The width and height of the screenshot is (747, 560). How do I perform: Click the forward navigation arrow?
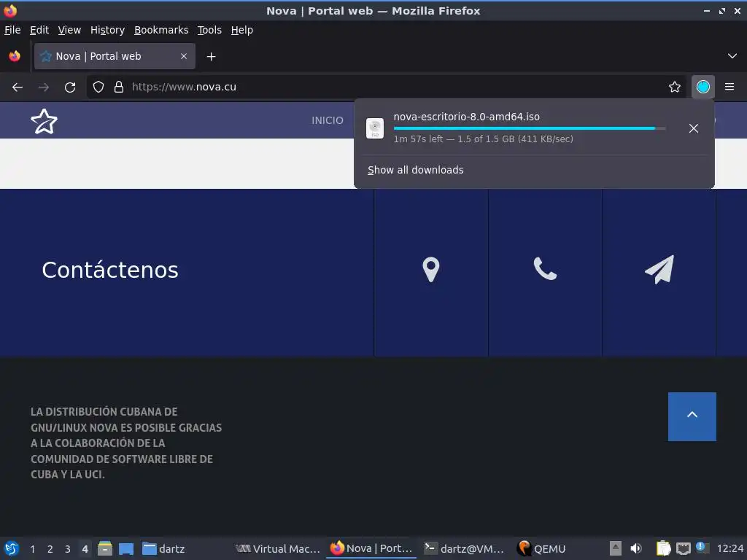point(44,87)
